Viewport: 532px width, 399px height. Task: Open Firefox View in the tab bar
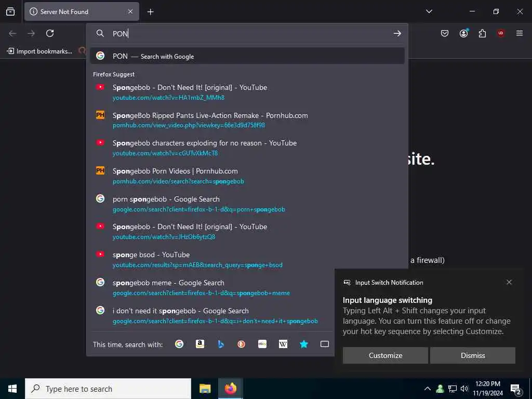point(10,11)
